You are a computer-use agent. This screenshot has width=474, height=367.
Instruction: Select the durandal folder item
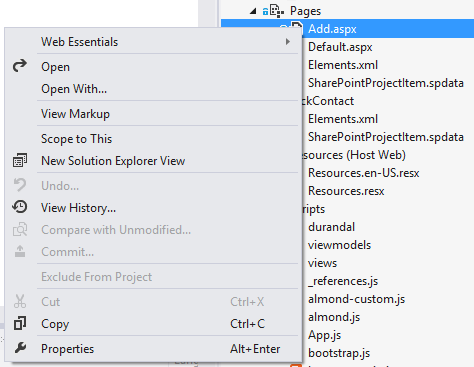pos(332,227)
